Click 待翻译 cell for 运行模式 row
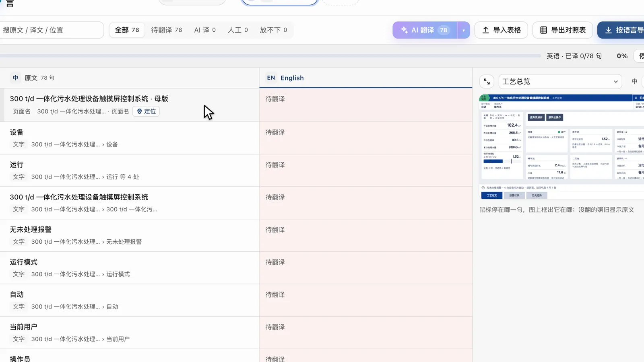 click(x=366, y=268)
